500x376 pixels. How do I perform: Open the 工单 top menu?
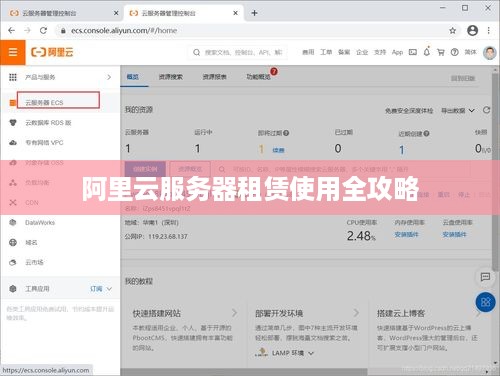click(x=326, y=52)
